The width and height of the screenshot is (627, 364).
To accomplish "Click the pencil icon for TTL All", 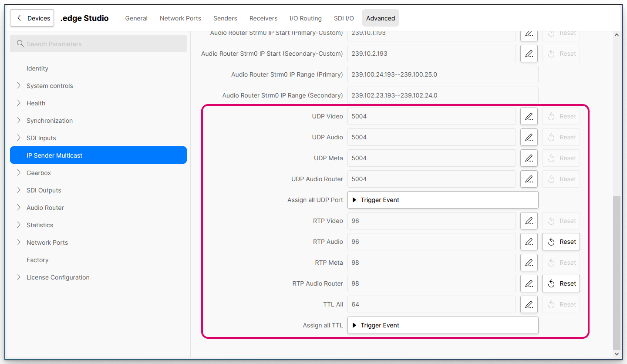I will click(x=529, y=304).
